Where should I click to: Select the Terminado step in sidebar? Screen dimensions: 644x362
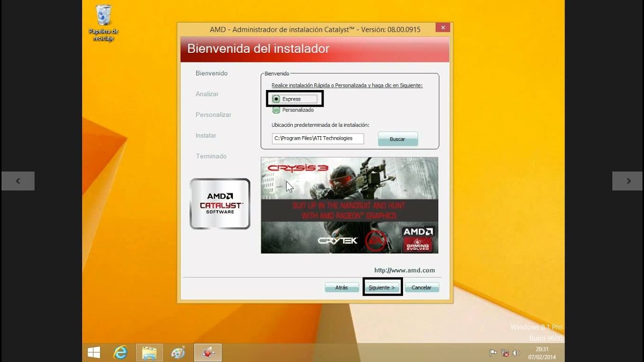tap(211, 156)
